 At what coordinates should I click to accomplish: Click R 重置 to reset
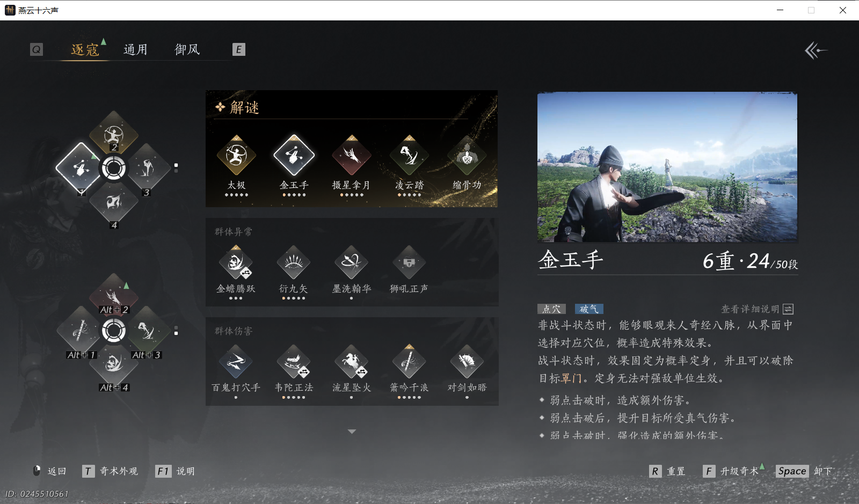point(667,471)
